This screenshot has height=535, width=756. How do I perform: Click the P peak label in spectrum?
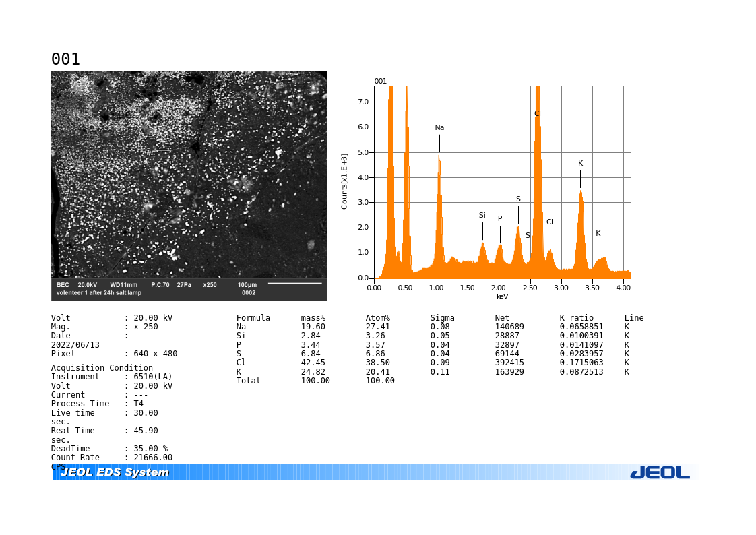[500, 218]
